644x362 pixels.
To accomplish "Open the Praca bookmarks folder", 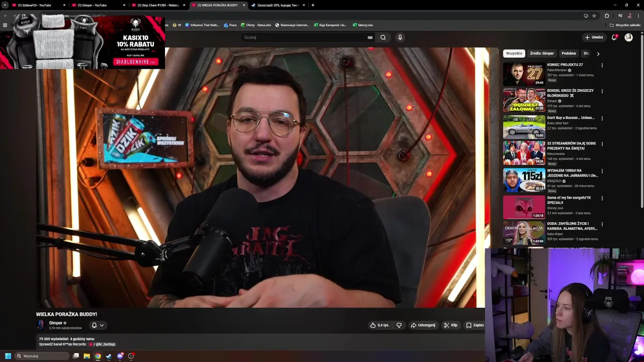I will pos(230,25).
